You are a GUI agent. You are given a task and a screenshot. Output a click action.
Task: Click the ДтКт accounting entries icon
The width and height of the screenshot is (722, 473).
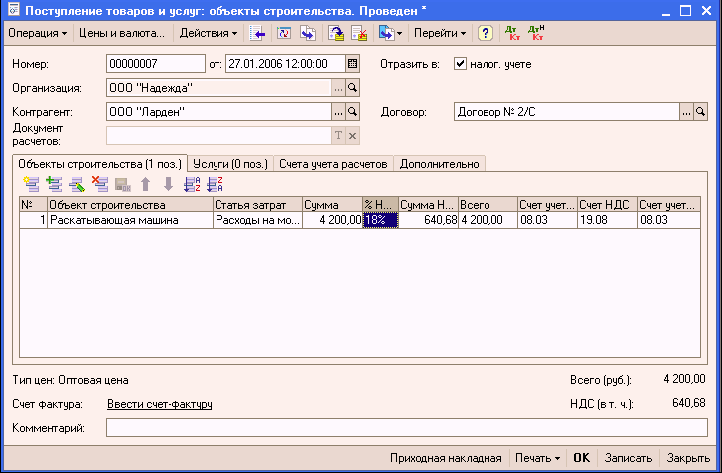coord(512,33)
